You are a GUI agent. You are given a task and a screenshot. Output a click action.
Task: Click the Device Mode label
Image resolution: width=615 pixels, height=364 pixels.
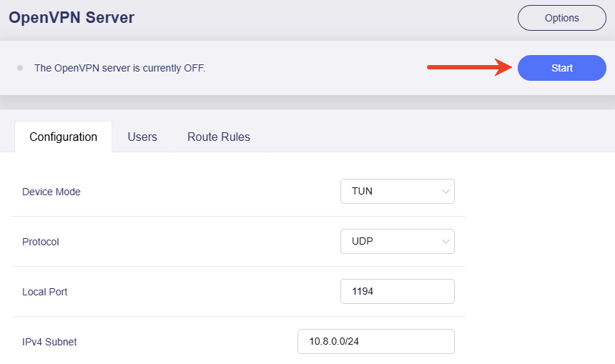51,192
